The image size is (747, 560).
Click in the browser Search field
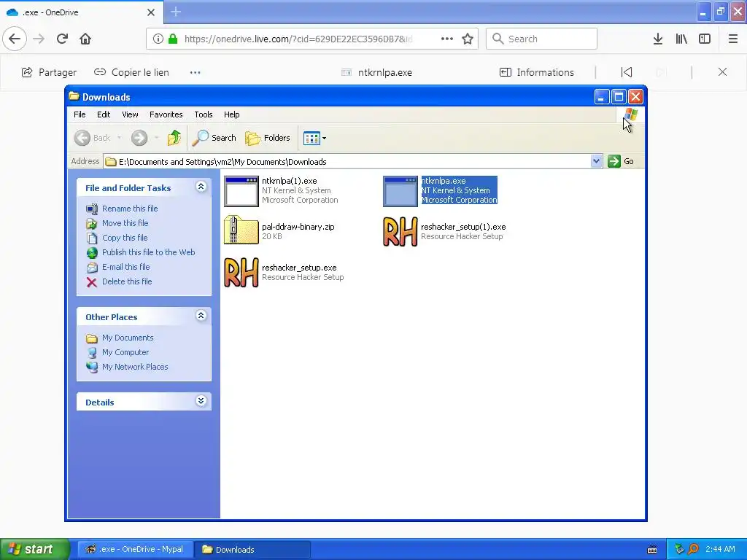541,39
